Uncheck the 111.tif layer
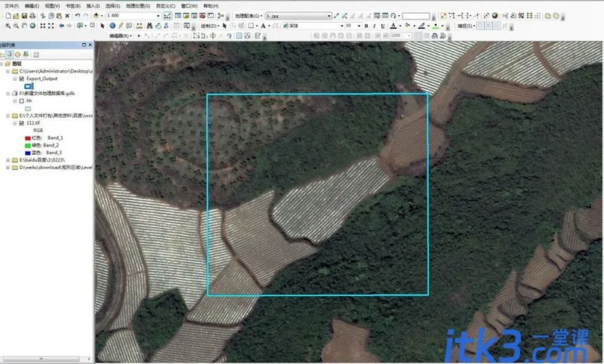The image size is (604, 364). click(x=22, y=123)
